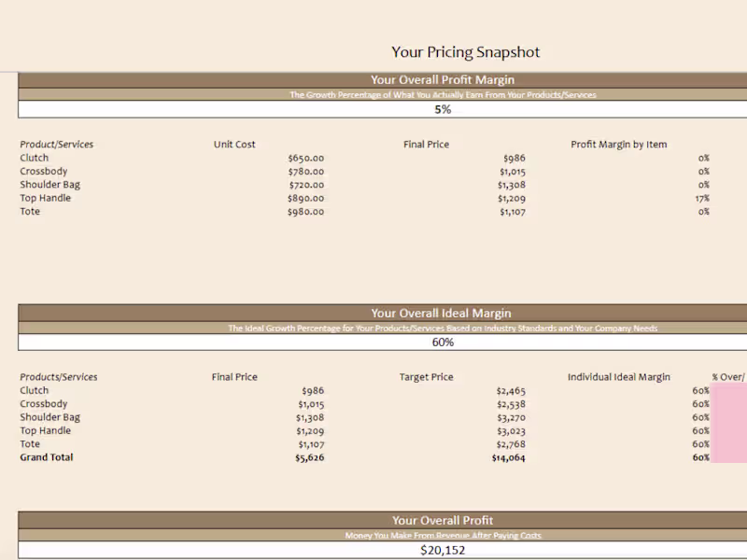
Task: Select the Crossbody unit cost $780.00
Action: [306, 172]
